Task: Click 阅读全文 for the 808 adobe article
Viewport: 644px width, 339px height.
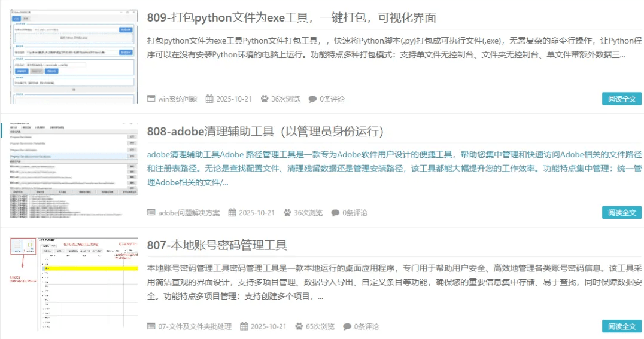Action: pos(622,213)
